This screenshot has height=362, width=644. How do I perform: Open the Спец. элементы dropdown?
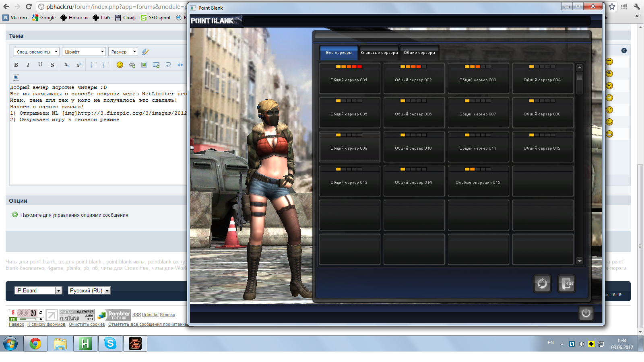[x=37, y=52]
